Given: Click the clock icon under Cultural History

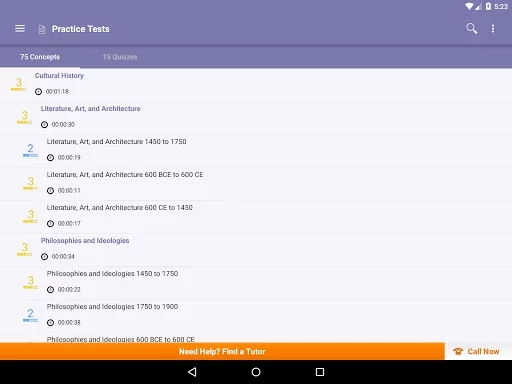Looking at the screenshot, I should [38, 92].
